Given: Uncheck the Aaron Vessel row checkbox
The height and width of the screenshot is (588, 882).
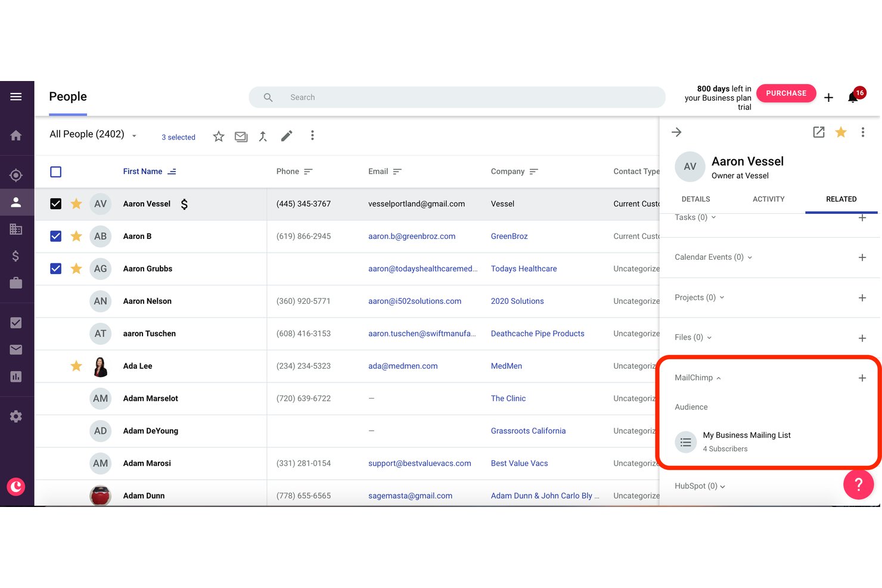Looking at the screenshot, I should [56, 204].
